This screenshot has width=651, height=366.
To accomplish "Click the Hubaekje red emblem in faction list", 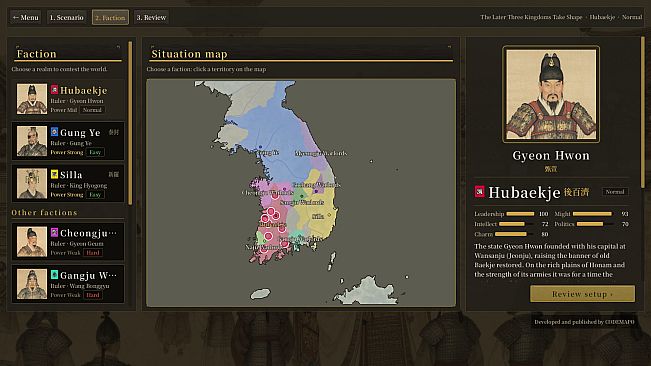I will pos(54,90).
